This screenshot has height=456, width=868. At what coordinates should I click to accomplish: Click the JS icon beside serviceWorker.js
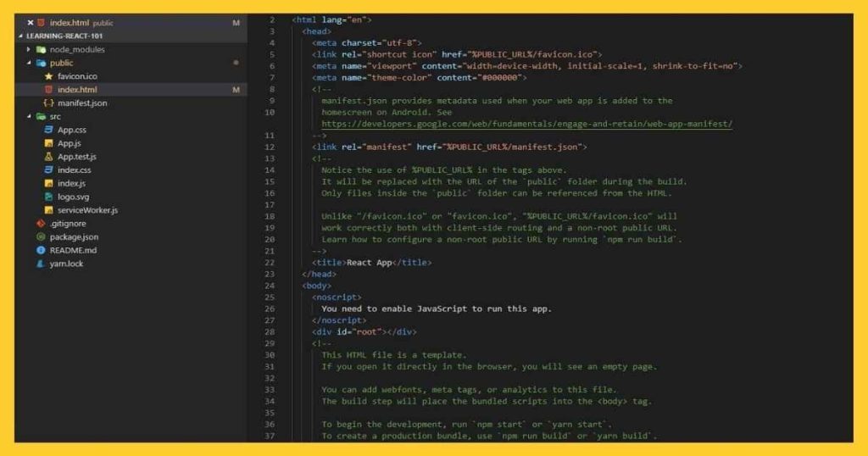click(x=48, y=210)
